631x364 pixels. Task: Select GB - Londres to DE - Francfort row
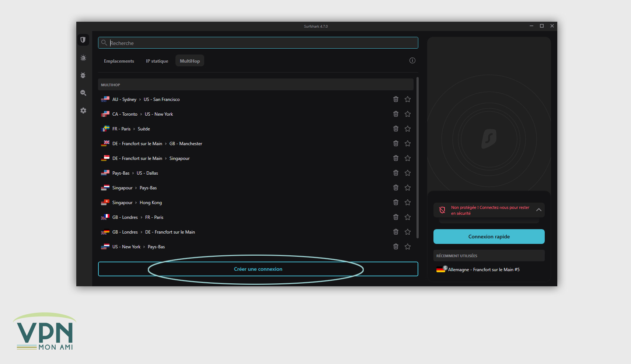click(256, 232)
